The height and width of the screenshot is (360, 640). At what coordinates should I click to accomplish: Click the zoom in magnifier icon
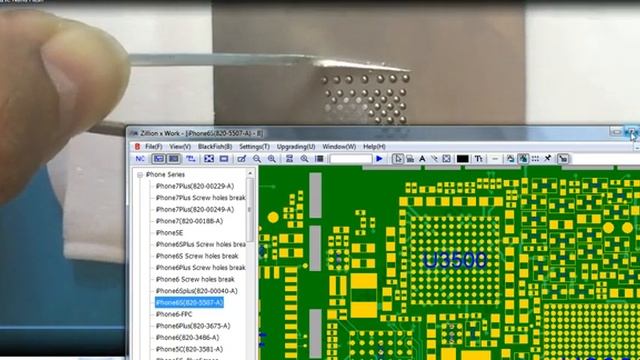(x=272, y=159)
